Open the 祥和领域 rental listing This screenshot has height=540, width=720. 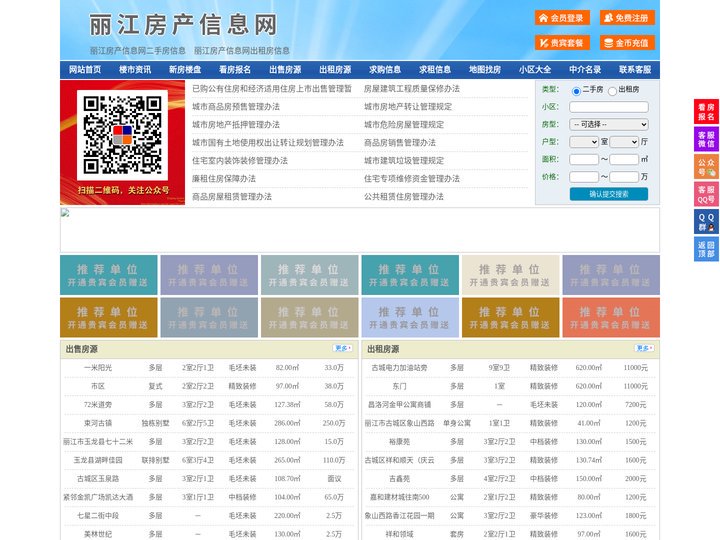[399, 534]
